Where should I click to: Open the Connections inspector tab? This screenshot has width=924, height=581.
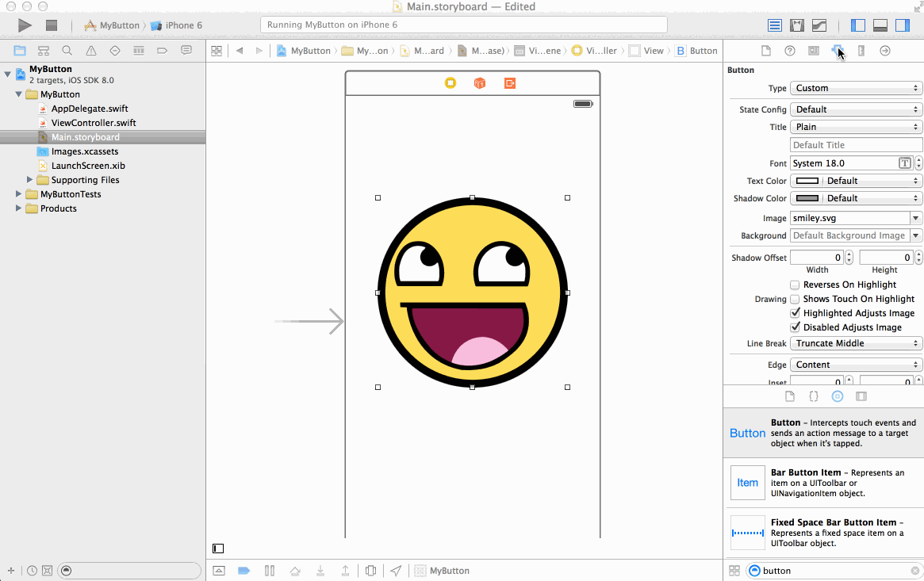point(885,51)
